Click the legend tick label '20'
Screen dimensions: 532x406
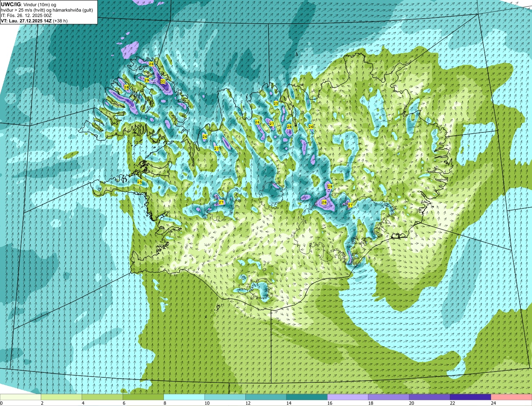tap(411, 403)
